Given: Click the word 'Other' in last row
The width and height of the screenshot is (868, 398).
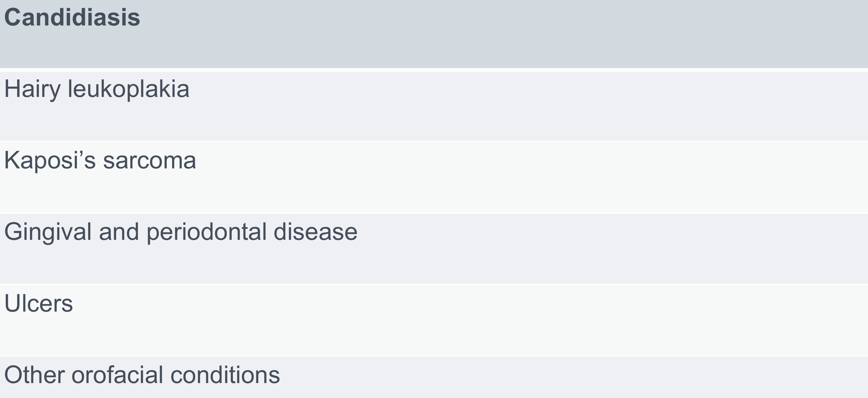Looking at the screenshot, I should point(34,375).
